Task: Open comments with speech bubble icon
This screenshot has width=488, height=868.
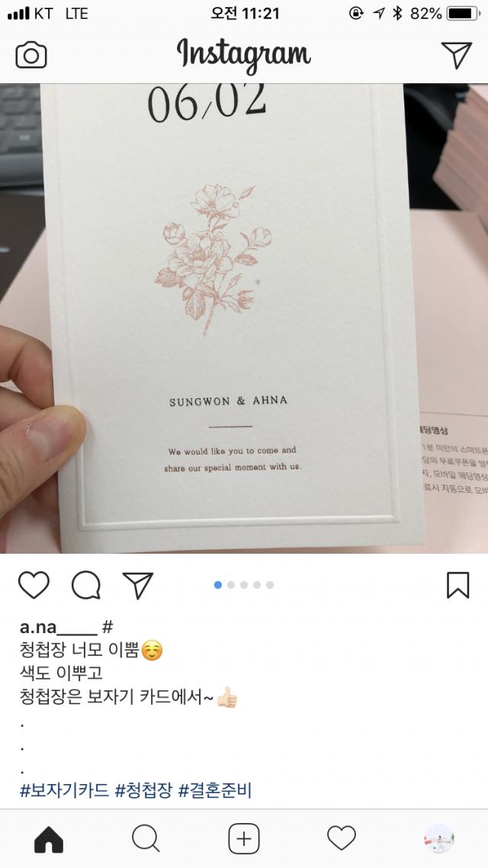Action: tap(85, 585)
